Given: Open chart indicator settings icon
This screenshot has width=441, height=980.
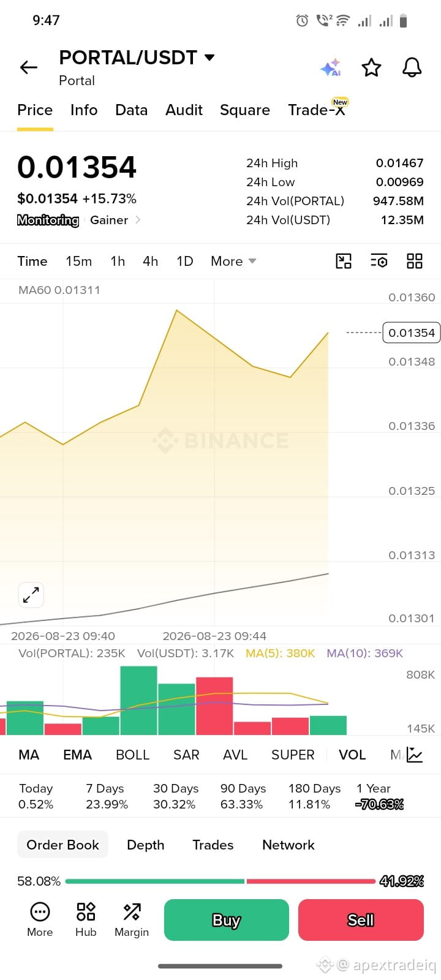Looking at the screenshot, I should (x=379, y=261).
